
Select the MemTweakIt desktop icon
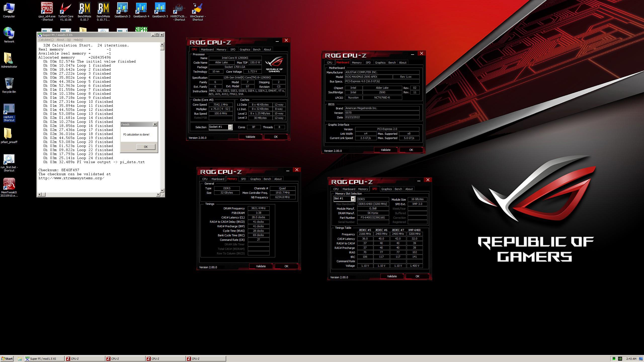tap(9, 188)
